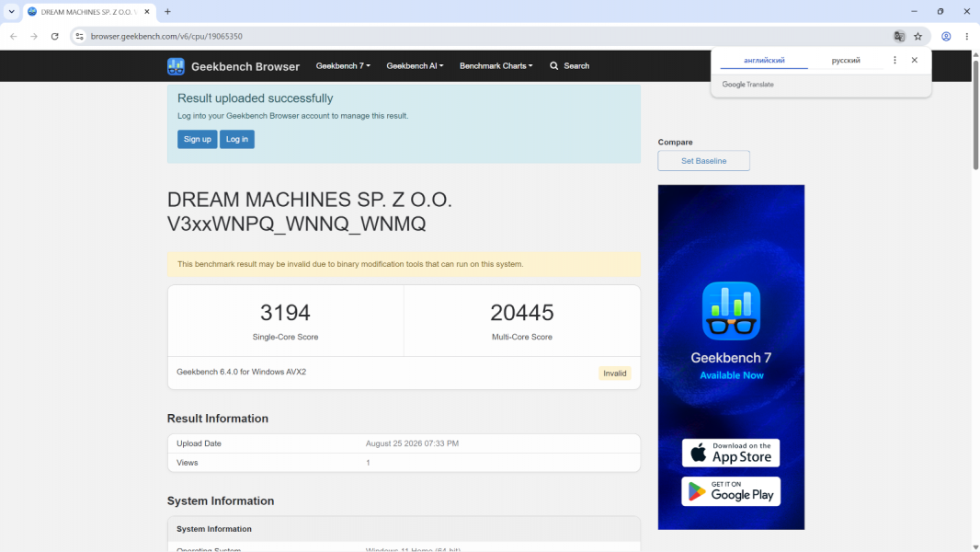The width and height of the screenshot is (980, 552).
Task: Close the DREAM MACHINES tab
Action: pos(147,11)
